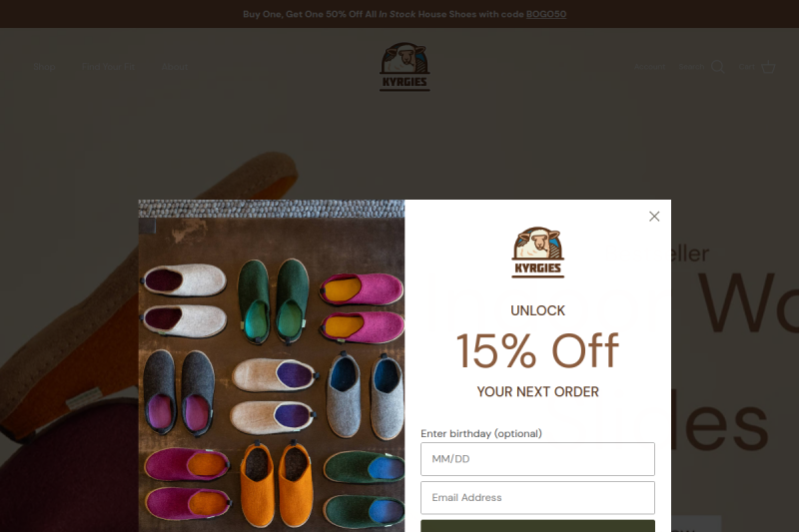Image resolution: width=799 pixels, height=532 pixels.
Task: Open the search magnifier icon
Action: pyautogui.click(x=717, y=67)
